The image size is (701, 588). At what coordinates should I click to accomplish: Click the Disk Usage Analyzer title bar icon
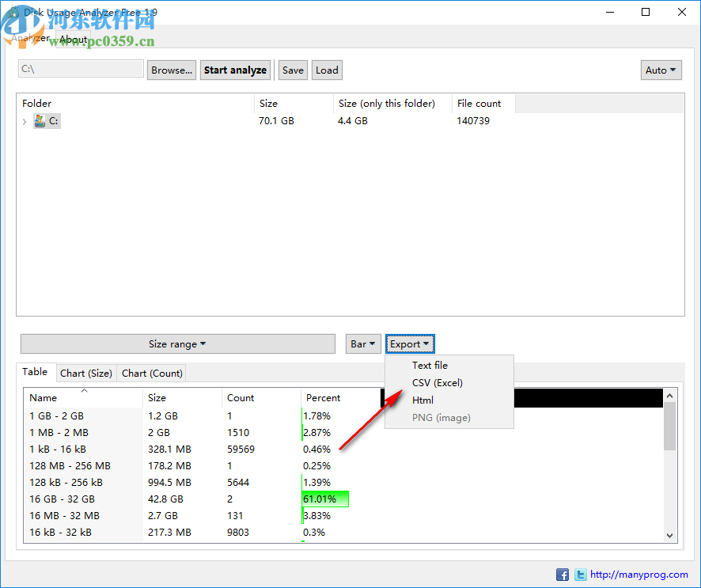pos(13,12)
